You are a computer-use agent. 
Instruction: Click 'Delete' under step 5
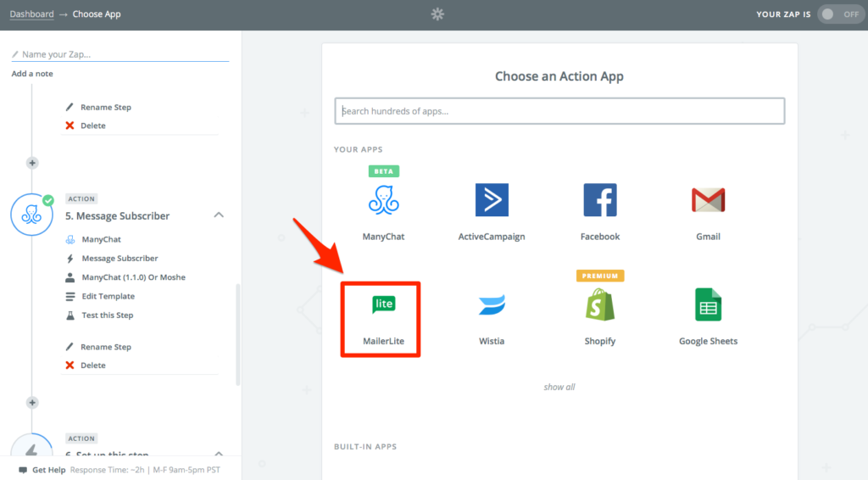pyautogui.click(x=93, y=366)
